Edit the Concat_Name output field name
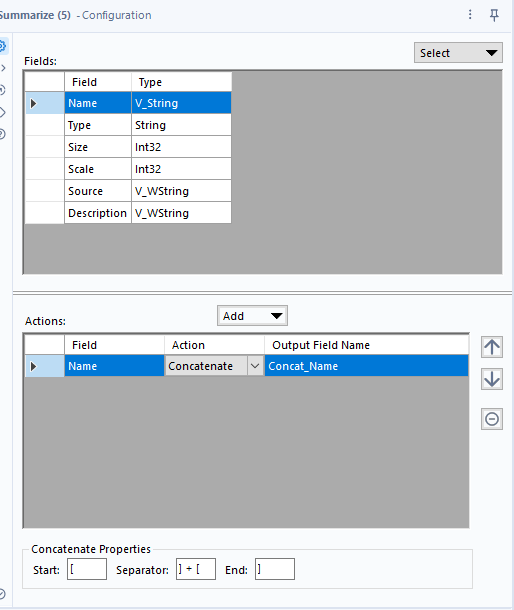 point(366,366)
